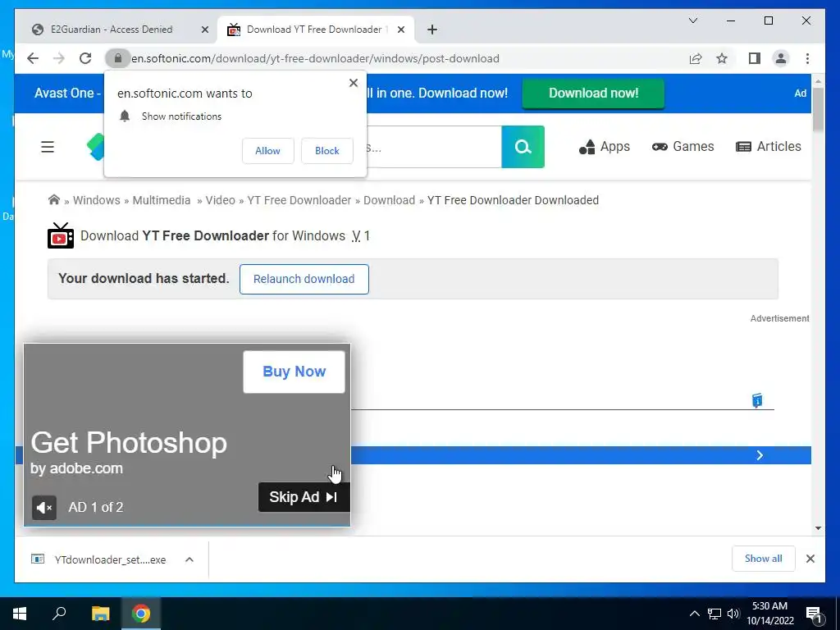Click the Get Photoshop ad title
The image size is (840, 630).
[129, 443]
